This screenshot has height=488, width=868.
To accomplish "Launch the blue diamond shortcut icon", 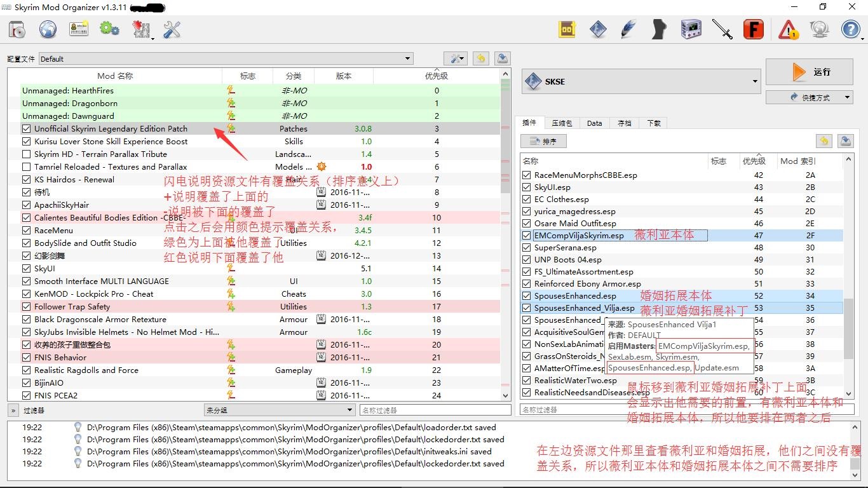I will click(598, 29).
